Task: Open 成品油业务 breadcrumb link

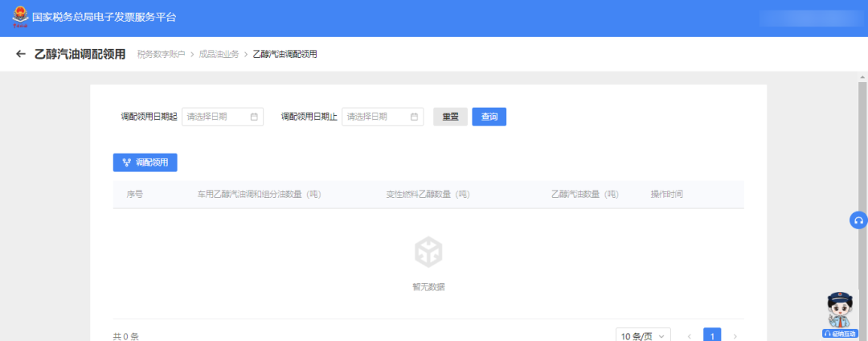Action: pyautogui.click(x=219, y=54)
